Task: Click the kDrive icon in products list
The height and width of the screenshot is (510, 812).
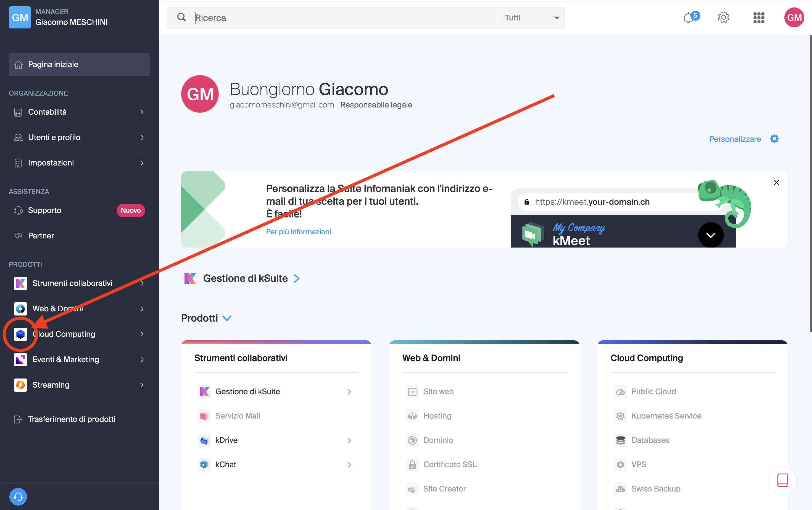Action: [x=204, y=440]
